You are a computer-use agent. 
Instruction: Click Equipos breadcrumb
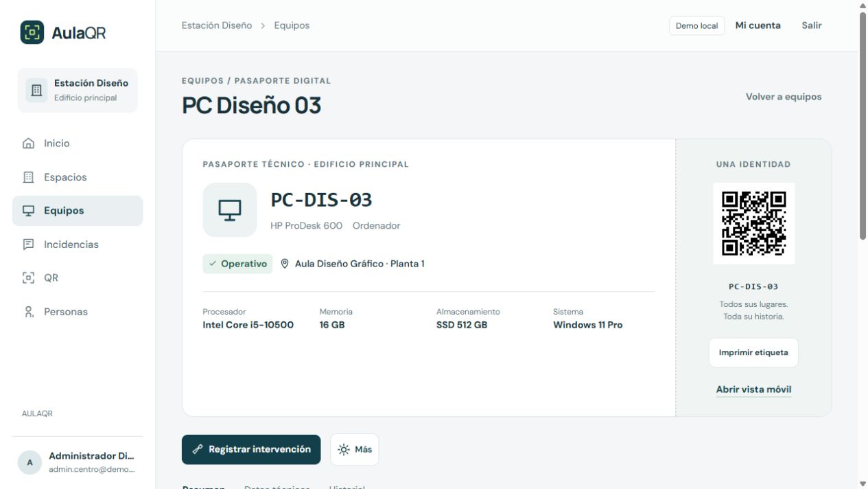[x=292, y=25]
